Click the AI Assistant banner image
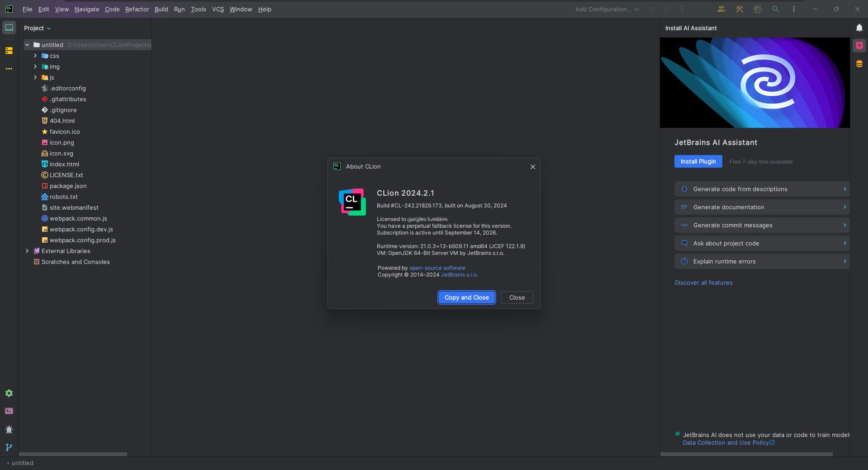 pos(755,83)
